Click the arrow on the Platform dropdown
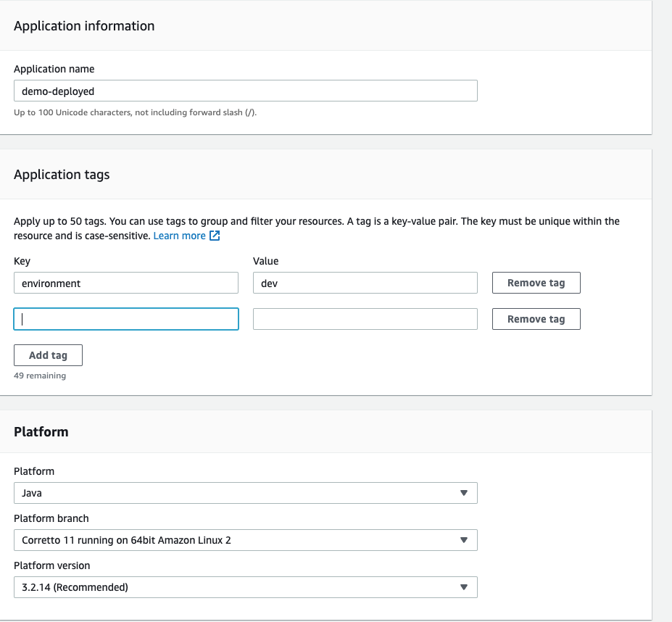The width and height of the screenshot is (672, 622). click(x=464, y=493)
